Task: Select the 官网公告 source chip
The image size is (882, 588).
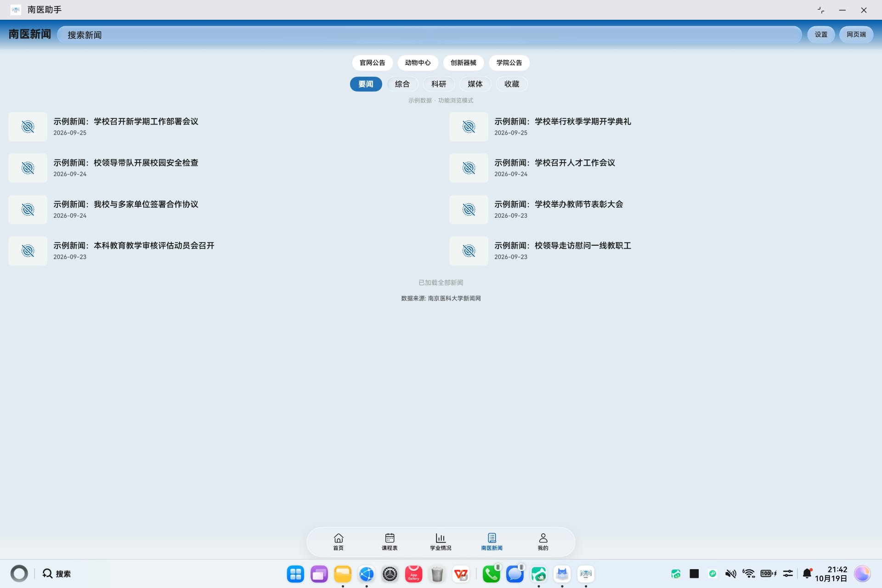Action: [372, 63]
